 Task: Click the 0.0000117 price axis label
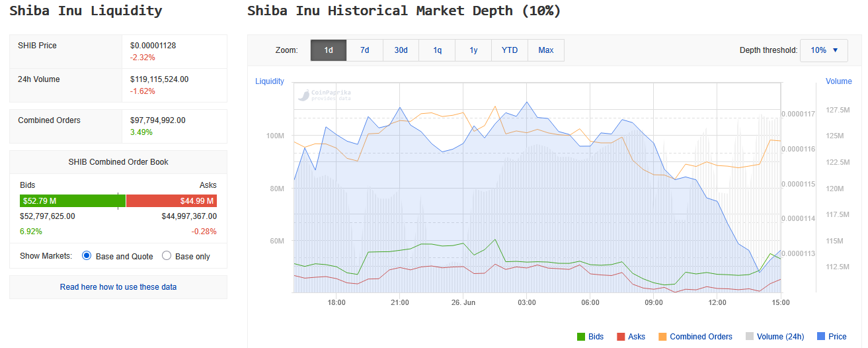799,114
